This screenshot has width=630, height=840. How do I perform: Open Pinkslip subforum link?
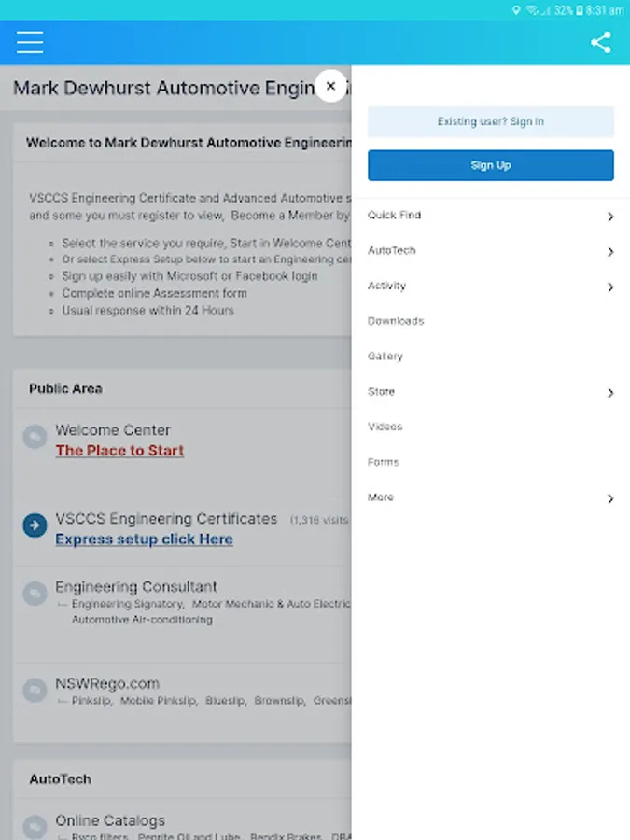pos(91,701)
